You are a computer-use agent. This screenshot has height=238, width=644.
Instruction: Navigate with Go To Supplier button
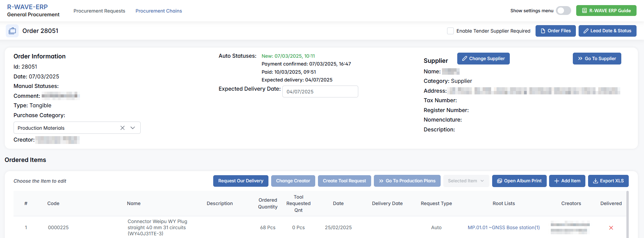pos(597,59)
